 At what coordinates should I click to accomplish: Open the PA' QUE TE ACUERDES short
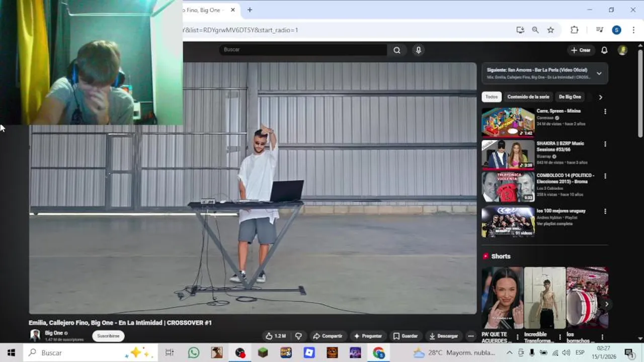click(502, 298)
